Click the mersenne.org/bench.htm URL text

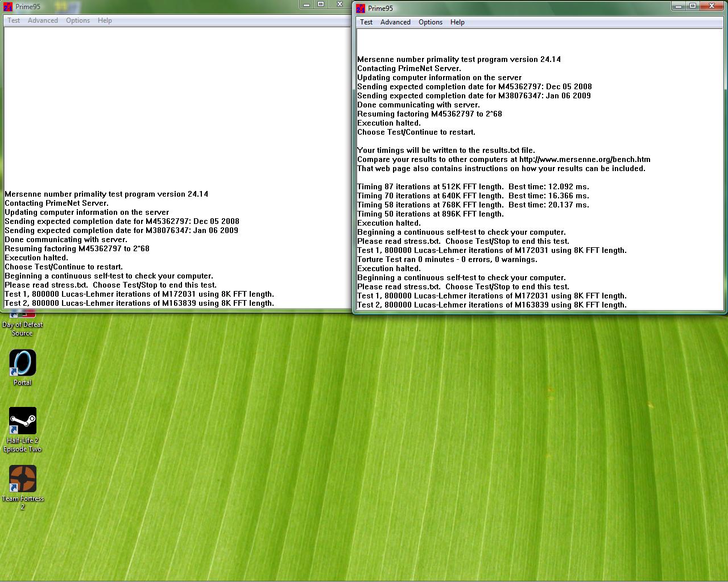585,160
